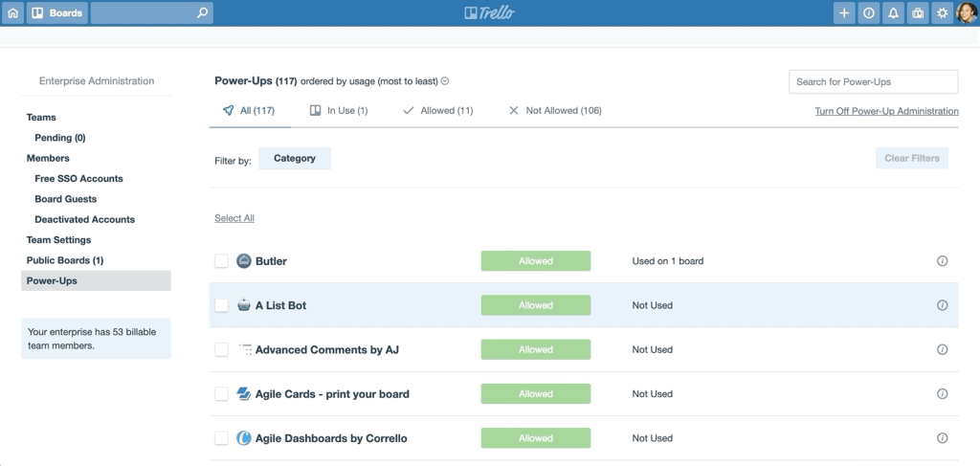Open the Category filter dropdown
This screenshot has width=980, height=466.
(x=295, y=159)
